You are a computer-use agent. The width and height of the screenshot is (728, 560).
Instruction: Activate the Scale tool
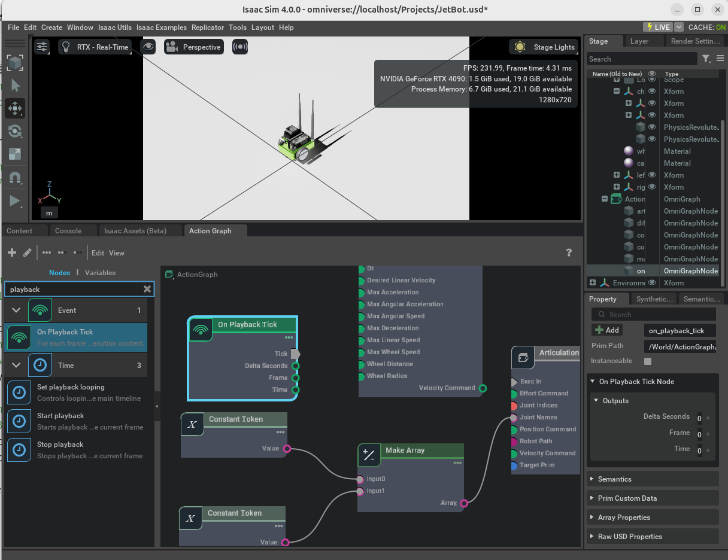tap(15, 154)
